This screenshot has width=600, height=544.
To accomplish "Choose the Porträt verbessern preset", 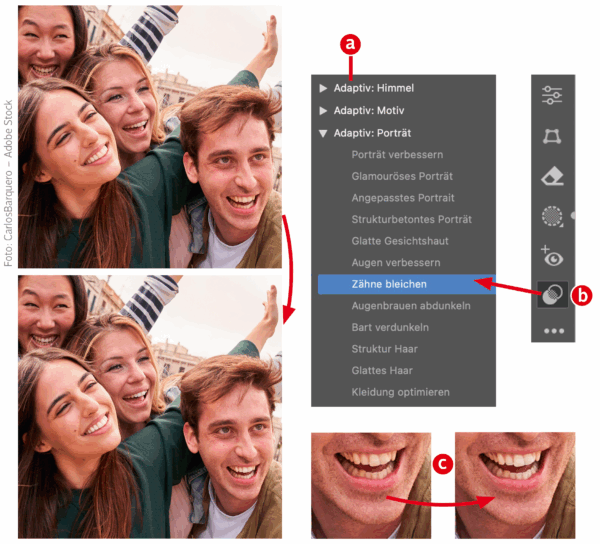I will tap(397, 155).
